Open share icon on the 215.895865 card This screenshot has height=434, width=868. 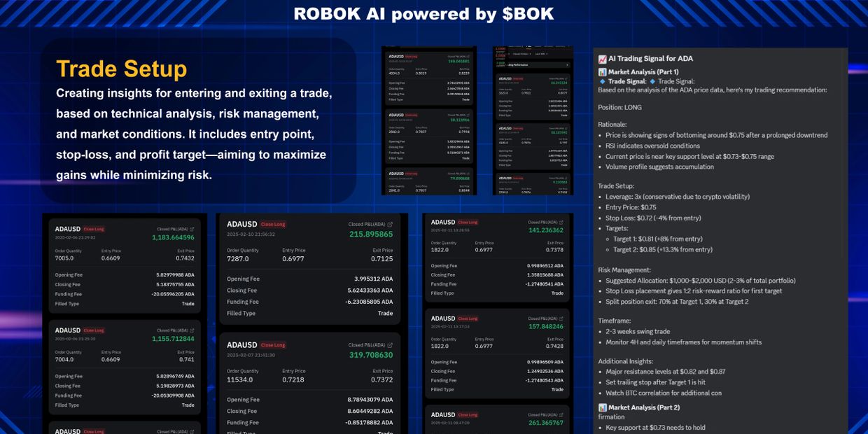point(391,225)
